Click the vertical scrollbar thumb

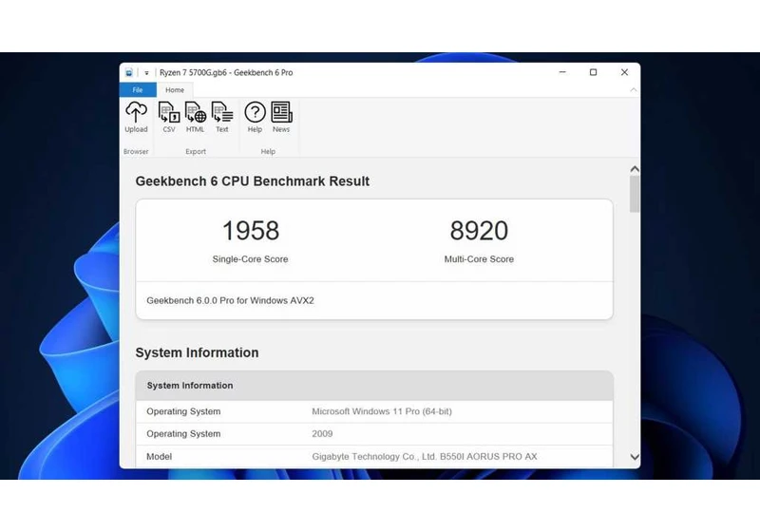click(635, 194)
